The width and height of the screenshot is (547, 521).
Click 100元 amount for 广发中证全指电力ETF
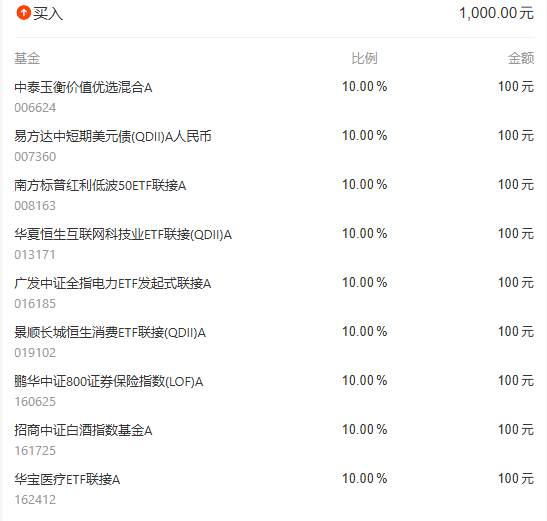(516, 283)
